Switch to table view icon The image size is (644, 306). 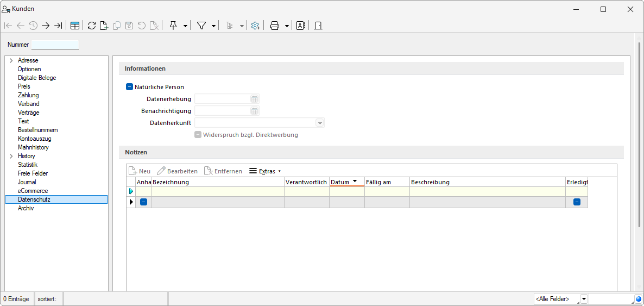[75, 26]
